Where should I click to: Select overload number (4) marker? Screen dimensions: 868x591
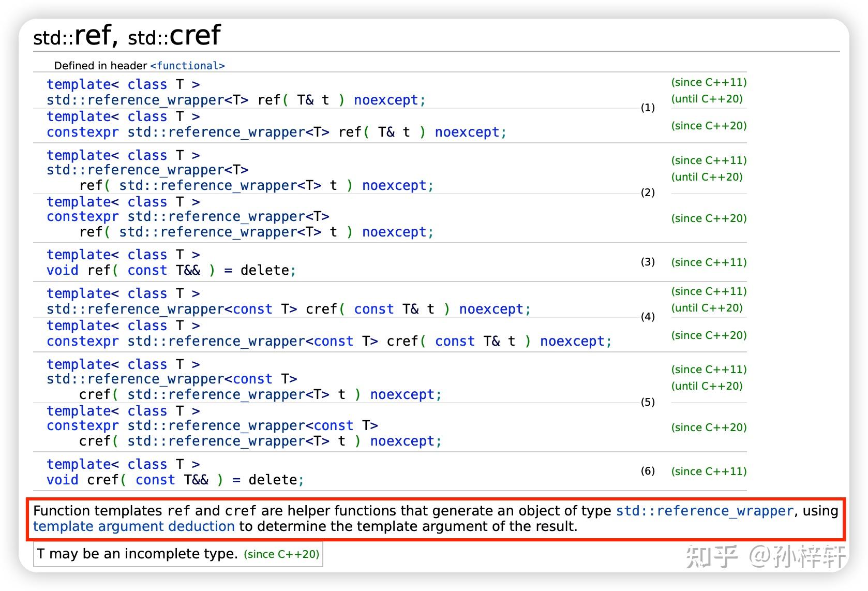648,317
